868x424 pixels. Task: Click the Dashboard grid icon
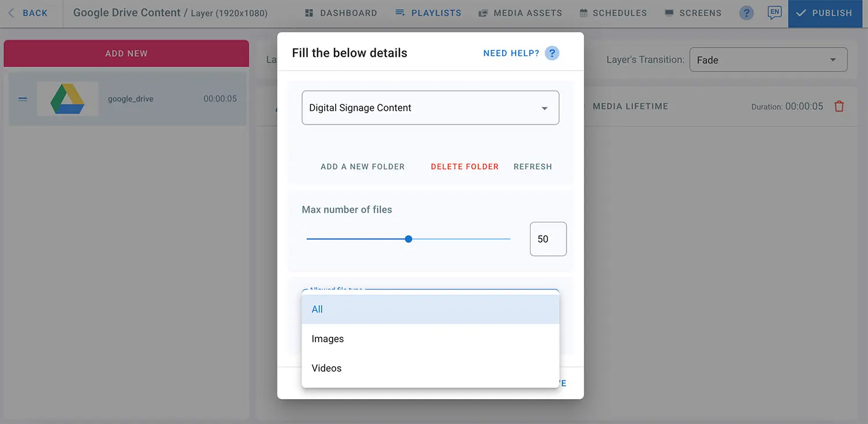(x=309, y=13)
